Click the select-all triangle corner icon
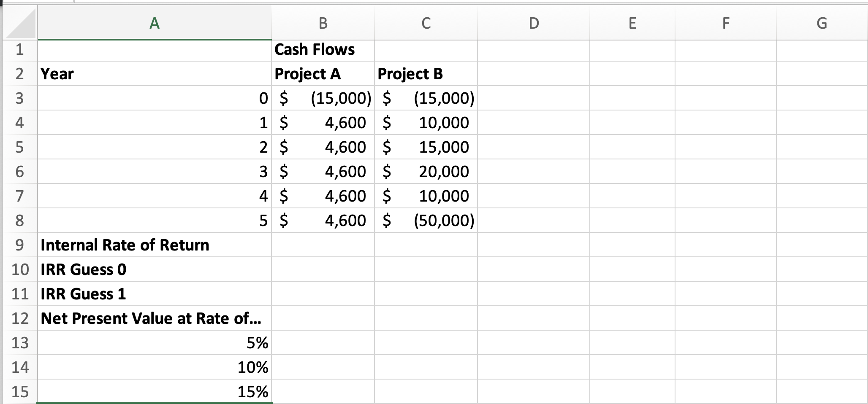The height and width of the screenshot is (404, 868). coord(19,23)
